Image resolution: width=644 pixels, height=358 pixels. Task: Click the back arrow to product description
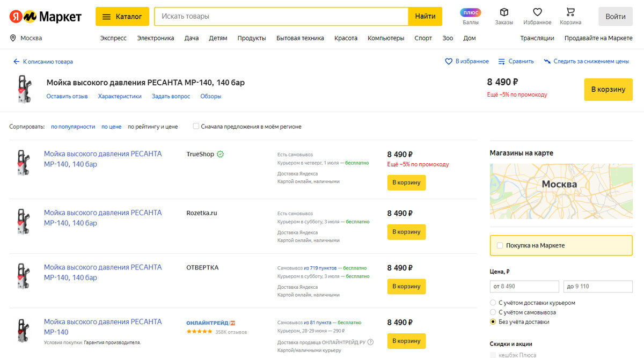pyautogui.click(x=17, y=62)
